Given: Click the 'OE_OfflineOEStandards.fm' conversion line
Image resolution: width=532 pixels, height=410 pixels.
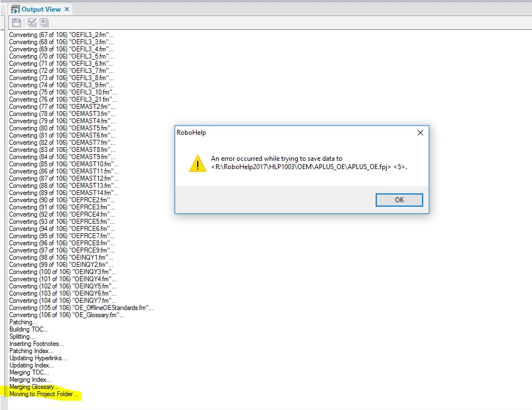Looking at the screenshot, I should (x=81, y=308).
